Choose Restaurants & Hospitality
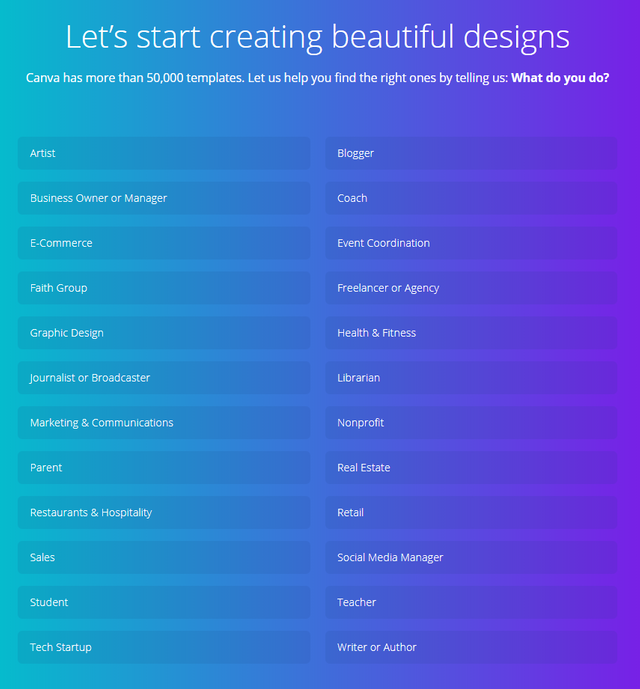 point(164,512)
